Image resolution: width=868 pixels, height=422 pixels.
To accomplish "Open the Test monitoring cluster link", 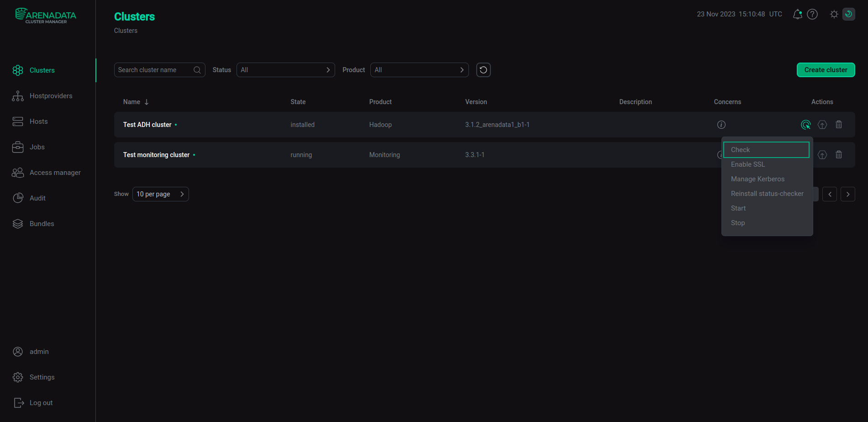I will click(156, 155).
